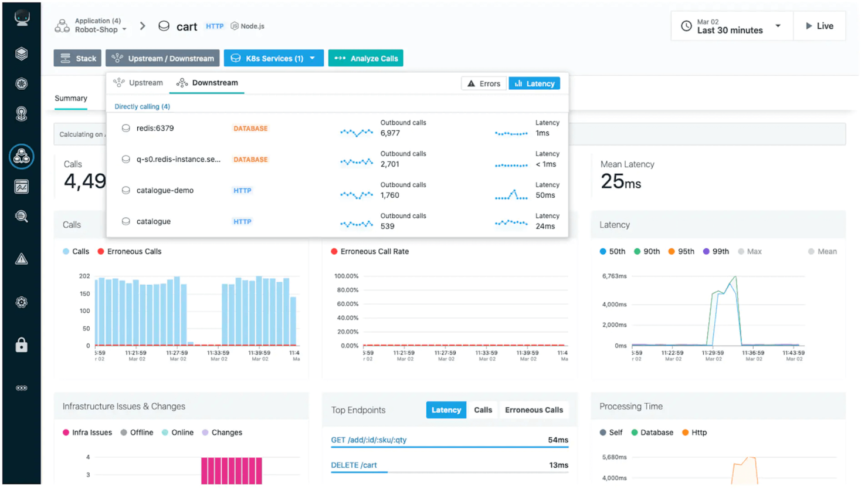
Task: Click the Analyze Calls button
Action: tap(365, 58)
